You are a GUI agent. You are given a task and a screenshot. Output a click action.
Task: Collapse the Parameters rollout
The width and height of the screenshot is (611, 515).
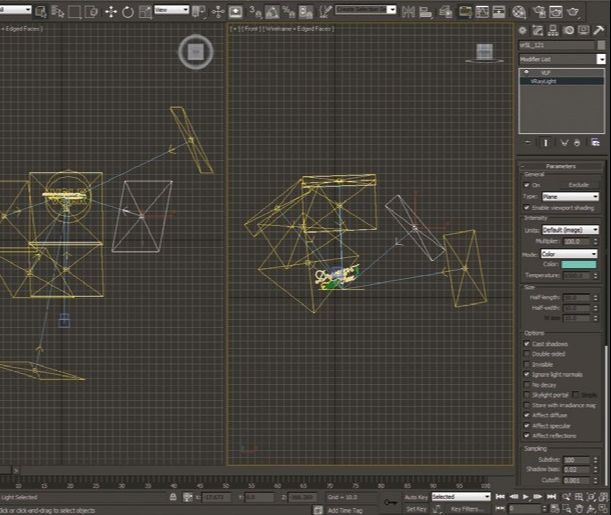tap(561, 166)
